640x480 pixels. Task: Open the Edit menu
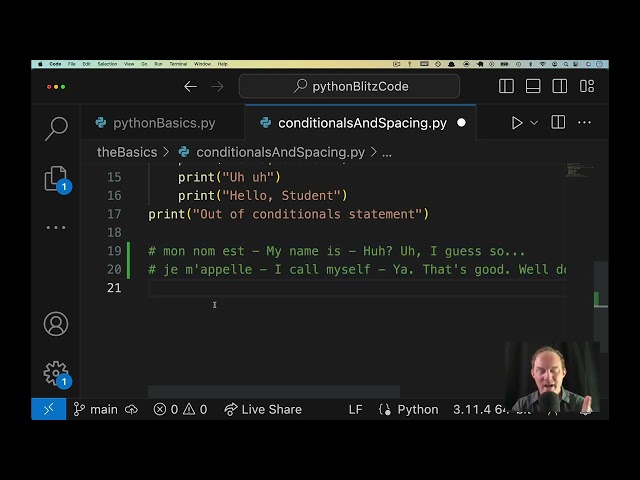(86, 64)
